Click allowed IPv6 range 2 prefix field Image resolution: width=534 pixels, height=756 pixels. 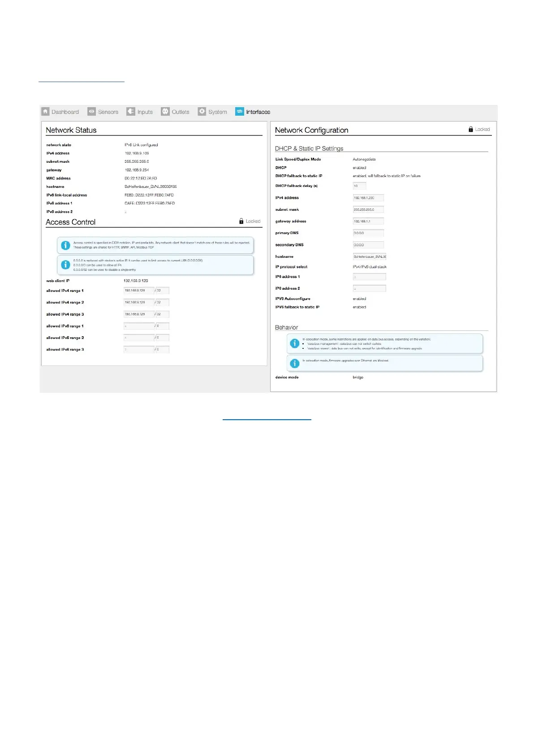[x=163, y=338]
